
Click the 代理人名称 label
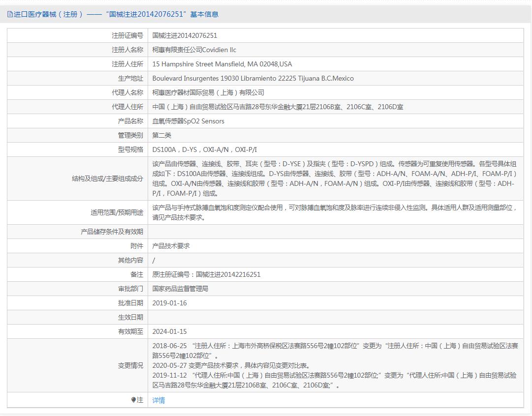pyautogui.click(x=127, y=92)
